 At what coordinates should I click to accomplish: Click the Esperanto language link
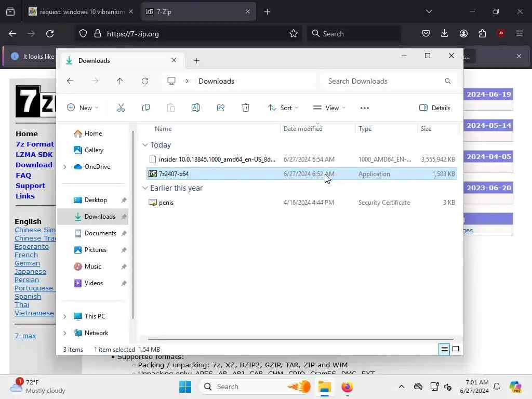32,247
